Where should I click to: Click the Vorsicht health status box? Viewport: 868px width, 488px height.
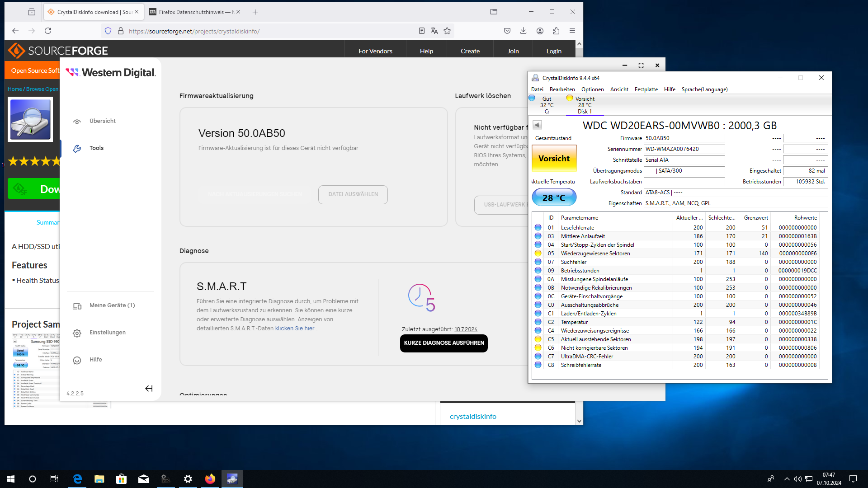554,159
